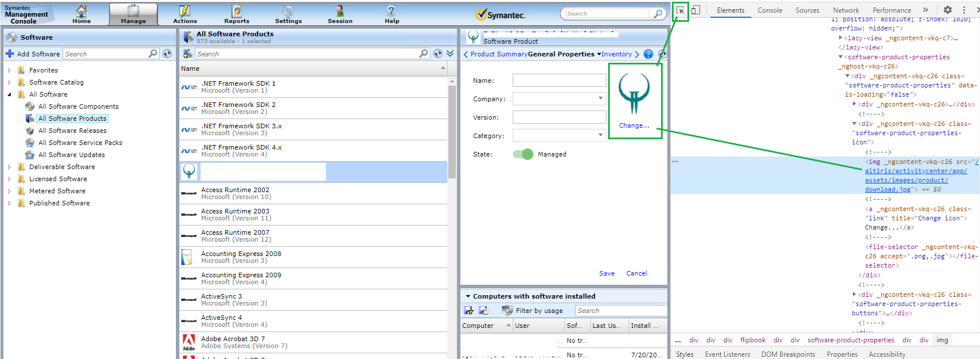Screen dimensions: 980x359
Task: Click flipbook in DevTools breadcrumb
Action: (753, 340)
